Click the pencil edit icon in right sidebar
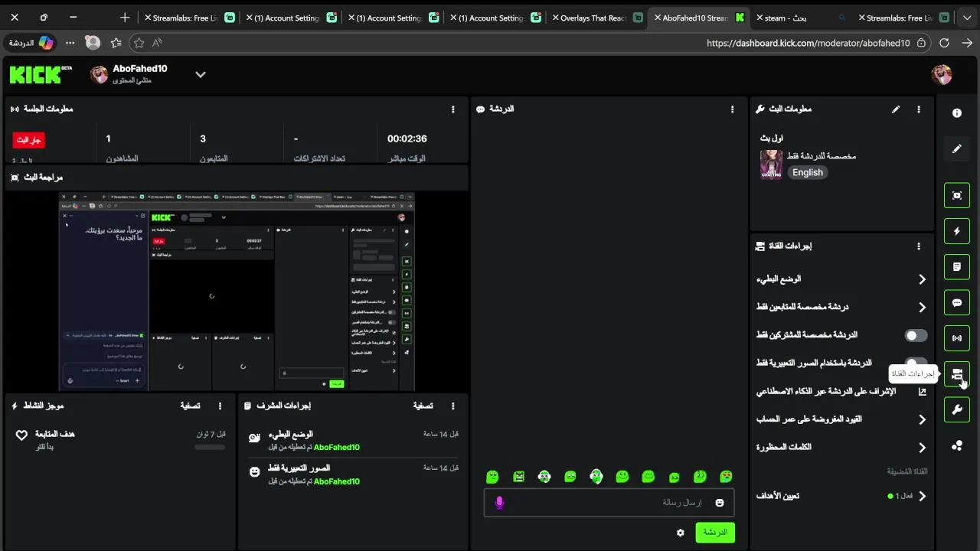This screenshot has height=551, width=980. (x=956, y=149)
